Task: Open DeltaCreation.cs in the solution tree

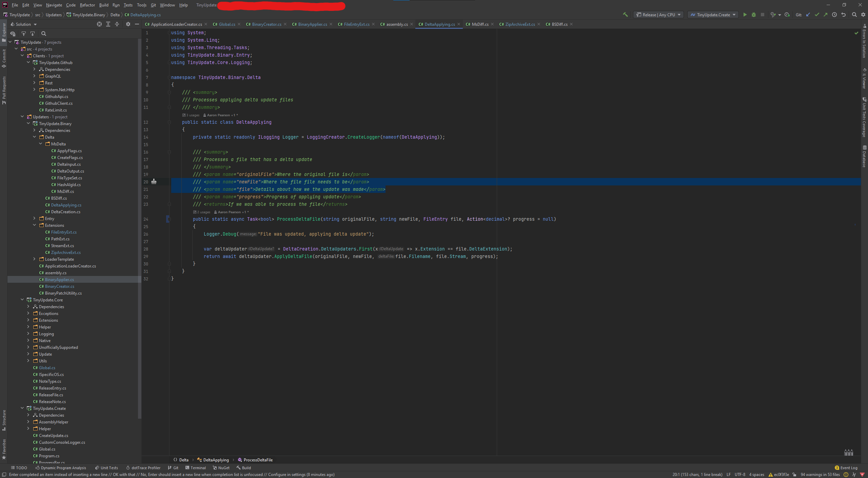Action: (x=65, y=212)
